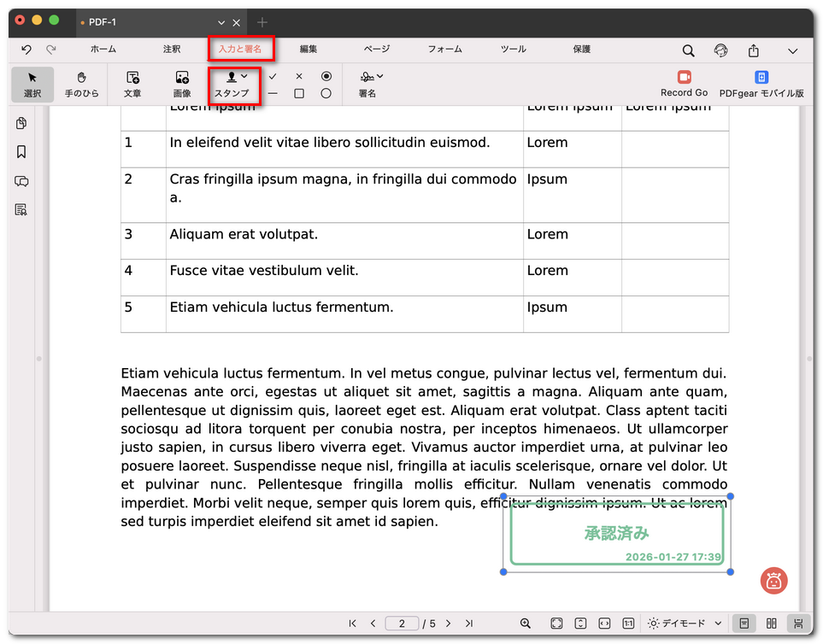Click the red assistant robot button
The width and height of the screenshot is (823, 644).
773,581
